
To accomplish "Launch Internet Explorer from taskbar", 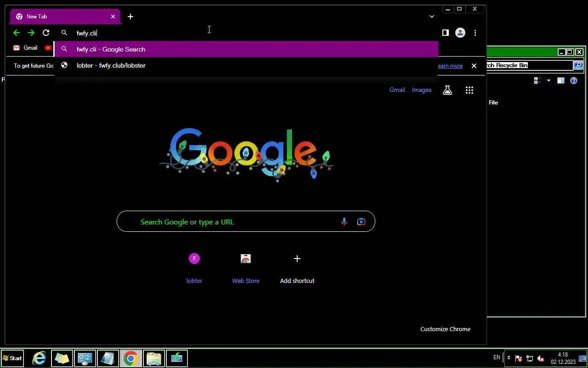I will click(39, 358).
